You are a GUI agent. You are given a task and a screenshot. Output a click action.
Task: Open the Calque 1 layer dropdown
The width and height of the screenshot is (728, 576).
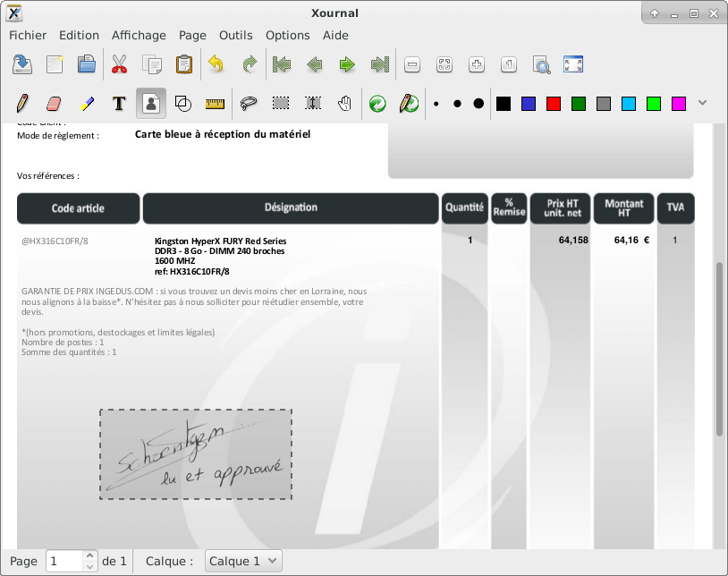pos(243,561)
